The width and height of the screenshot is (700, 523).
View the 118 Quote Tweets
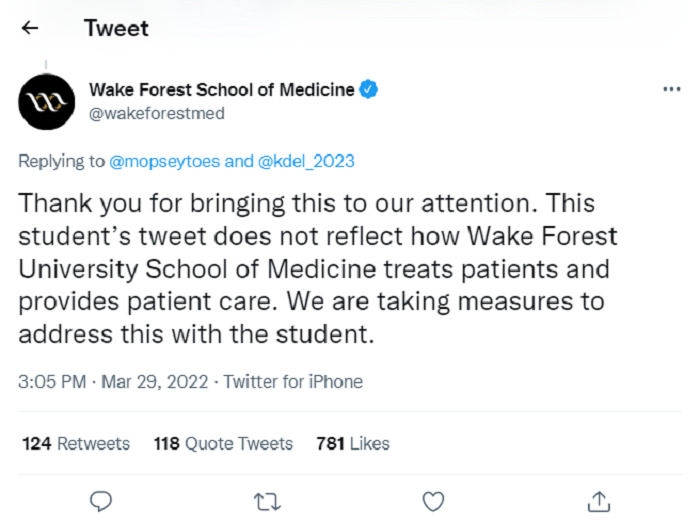point(223,444)
